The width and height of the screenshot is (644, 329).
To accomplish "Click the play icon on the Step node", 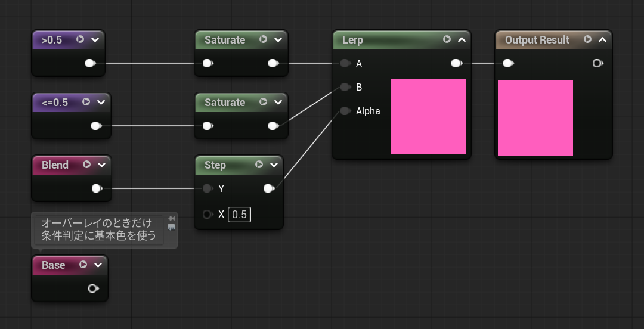I will pyautogui.click(x=259, y=164).
